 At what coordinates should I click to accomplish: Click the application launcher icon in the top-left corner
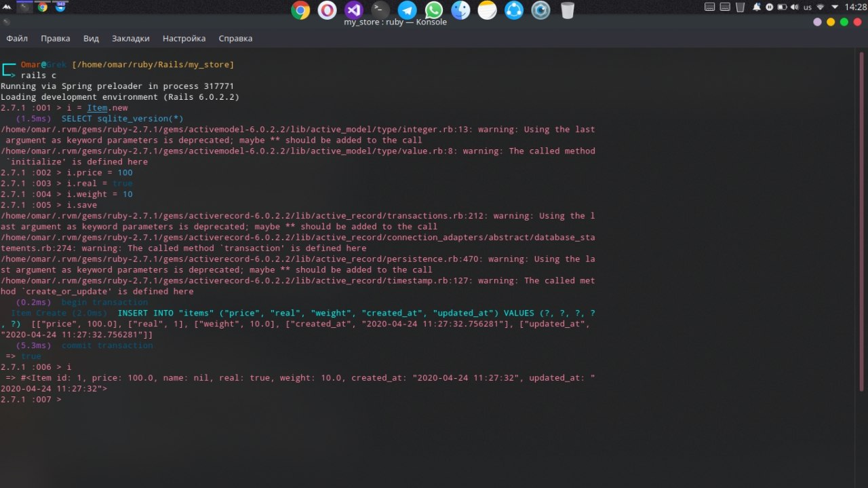click(x=7, y=7)
